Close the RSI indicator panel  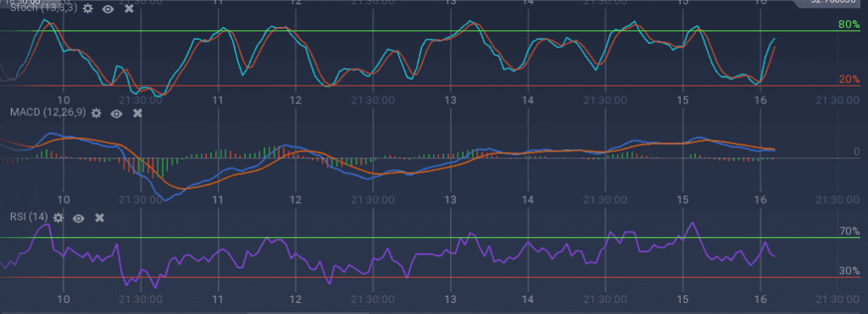(x=100, y=218)
